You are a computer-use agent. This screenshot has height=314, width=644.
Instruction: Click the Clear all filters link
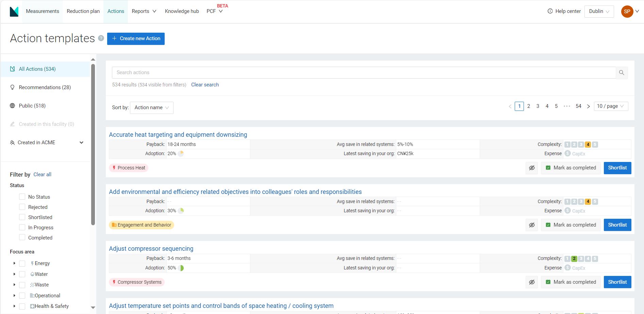(x=42, y=175)
